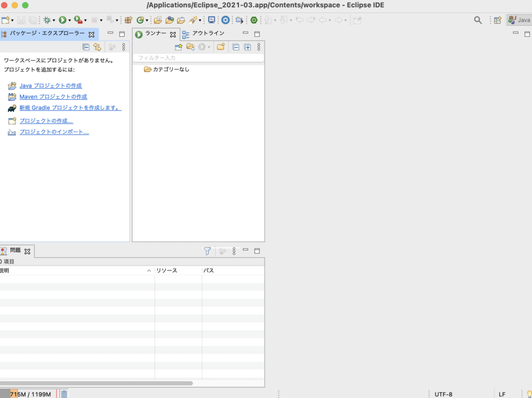Select the Java perspective button
Image resolution: width=532 pixels, height=398 pixels.
pyautogui.click(x=519, y=20)
